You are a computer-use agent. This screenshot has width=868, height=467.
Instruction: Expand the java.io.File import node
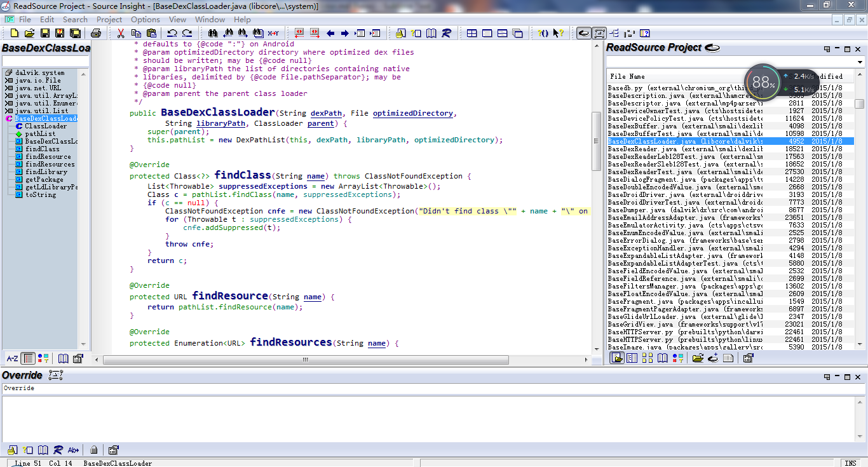coord(9,80)
